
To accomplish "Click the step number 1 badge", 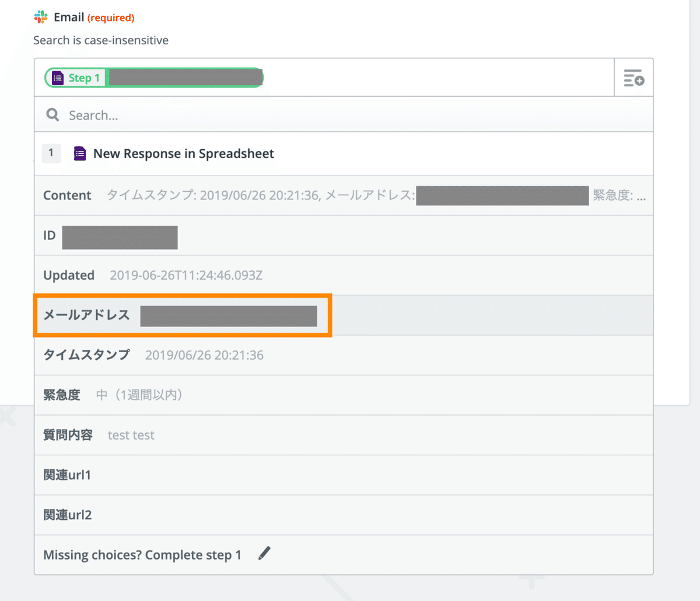I will [x=51, y=153].
